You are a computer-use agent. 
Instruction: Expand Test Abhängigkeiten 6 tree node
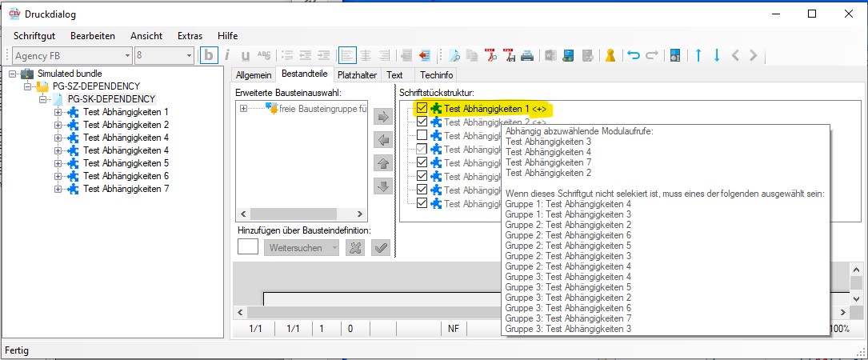click(58, 176)
